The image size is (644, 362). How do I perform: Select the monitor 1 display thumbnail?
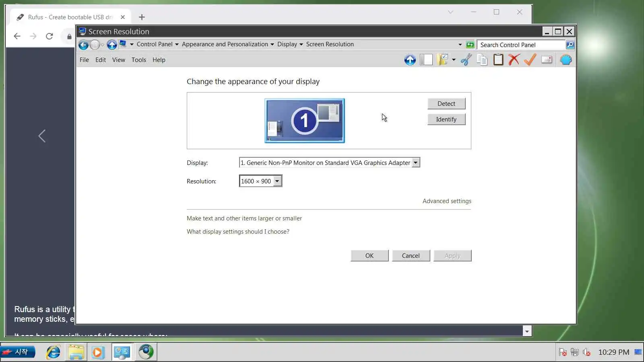click(x=305, y=121)
